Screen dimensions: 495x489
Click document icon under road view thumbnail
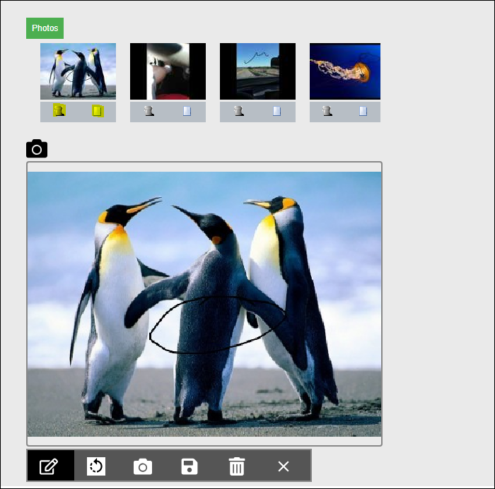point(277,111)
